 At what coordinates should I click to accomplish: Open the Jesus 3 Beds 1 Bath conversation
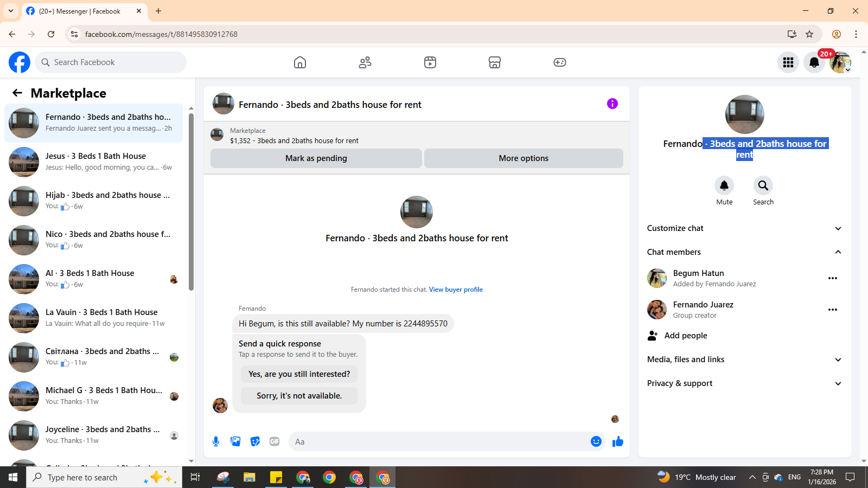click(93, 162)
